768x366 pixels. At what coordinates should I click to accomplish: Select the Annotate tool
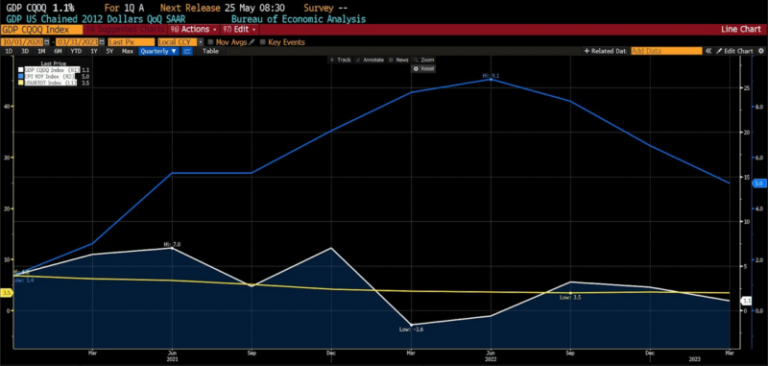tap(370, 60)
